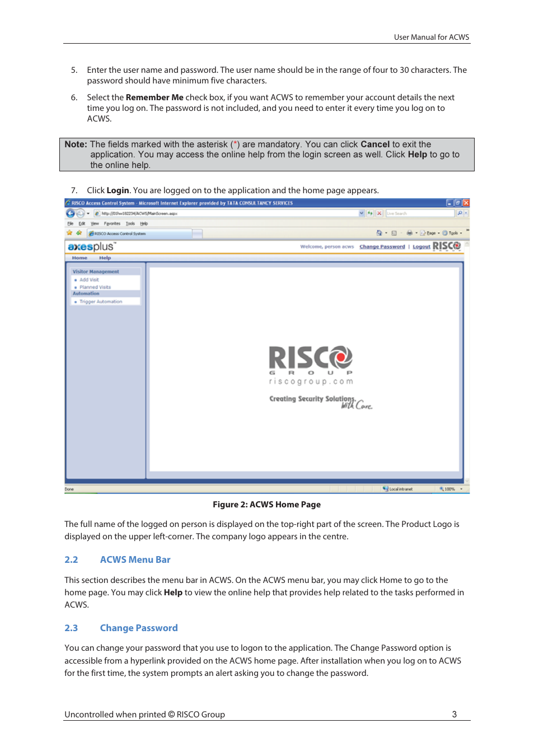This screenshot has height=756, width=534.
Task: Click the browser Back arrow button
Action: click(70, 213)
